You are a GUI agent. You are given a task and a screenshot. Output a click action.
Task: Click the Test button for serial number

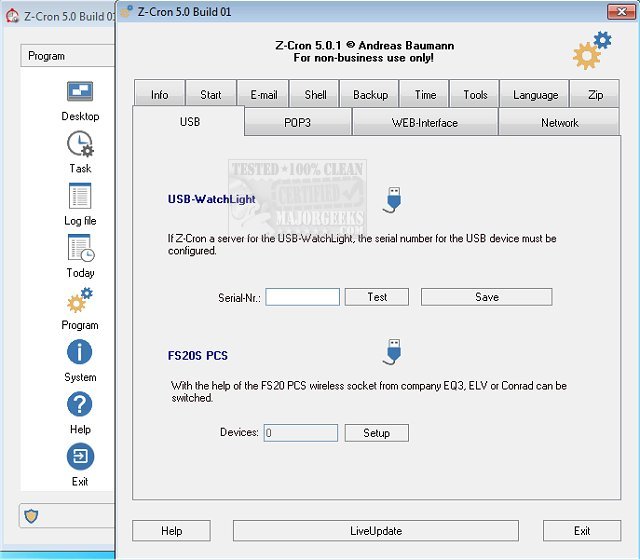(x=377, y=297)
